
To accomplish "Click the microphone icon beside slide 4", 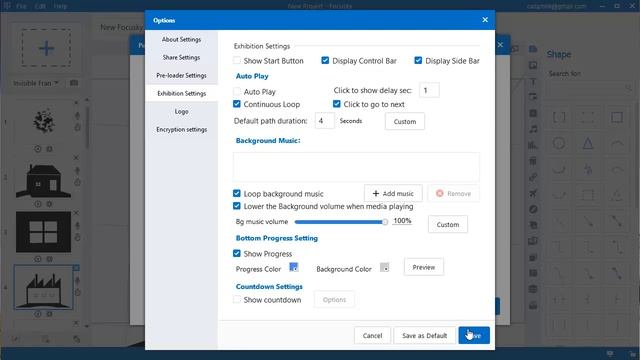I will pyautogui.click(x=77, y=280).
